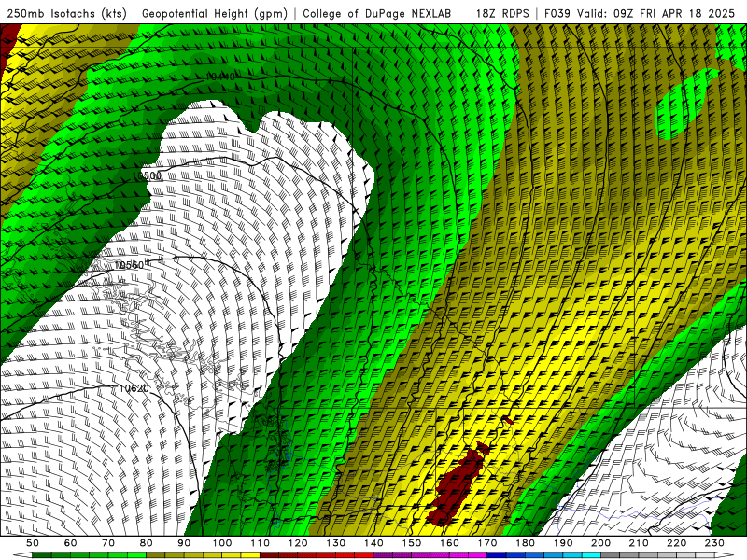Click the "Valid: 09Z FRI APR 18 2025" text
This screenshot has width=747, height=560.
(x=656, y=13)
